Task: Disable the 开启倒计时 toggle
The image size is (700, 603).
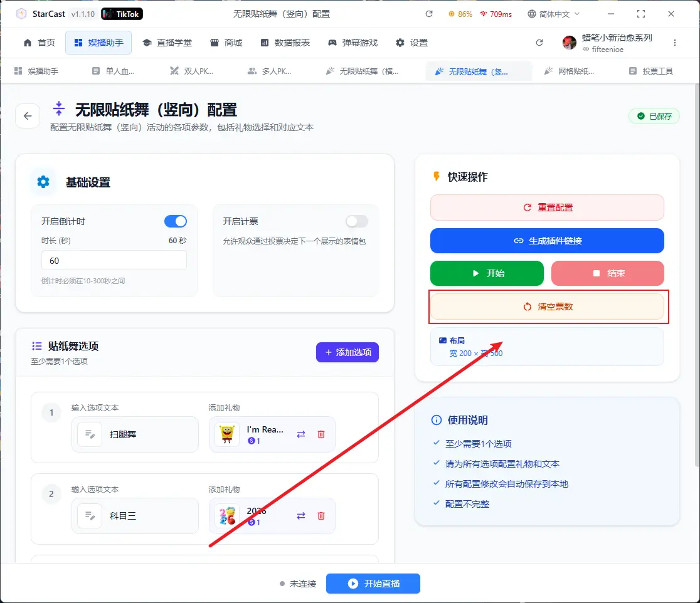Action: point(176,221)
